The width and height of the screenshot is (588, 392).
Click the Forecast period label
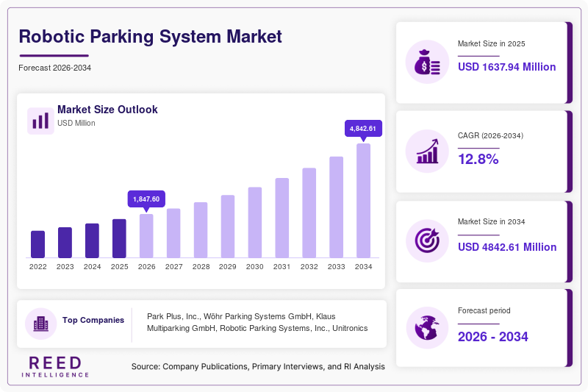pyautogui.click(x=484, y=310)
